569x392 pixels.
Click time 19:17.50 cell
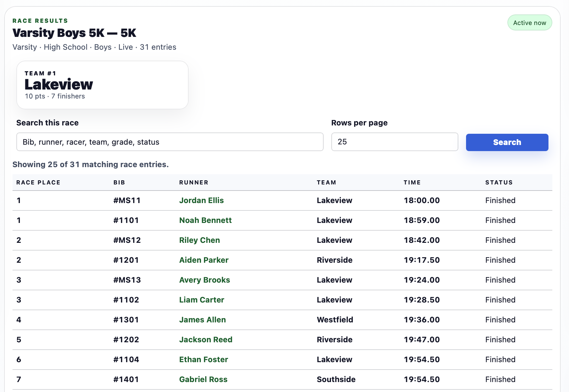click(422, 260)
